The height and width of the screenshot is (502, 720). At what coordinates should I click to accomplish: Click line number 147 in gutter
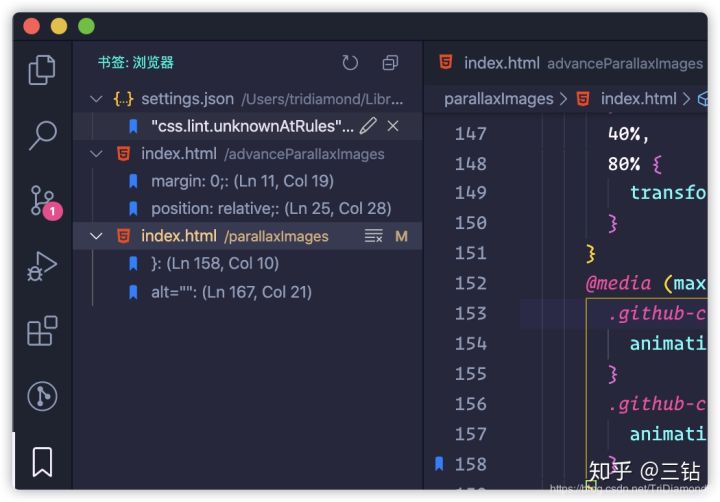[470, 134]
